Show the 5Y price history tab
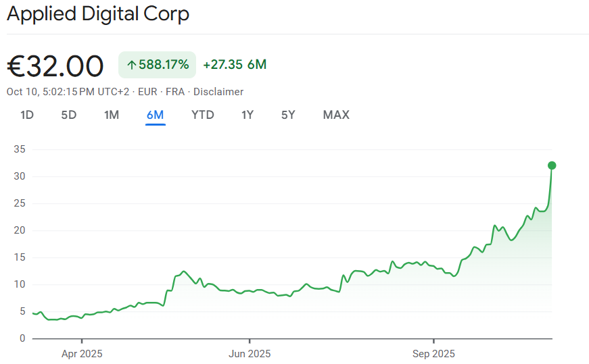Image resolution: width=589 pixels, height=364 pixels. coord(289,115)
